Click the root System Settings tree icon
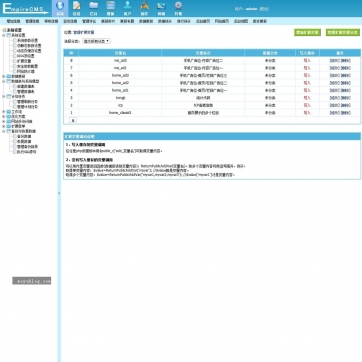362x362 pixels. click(4, 30)
